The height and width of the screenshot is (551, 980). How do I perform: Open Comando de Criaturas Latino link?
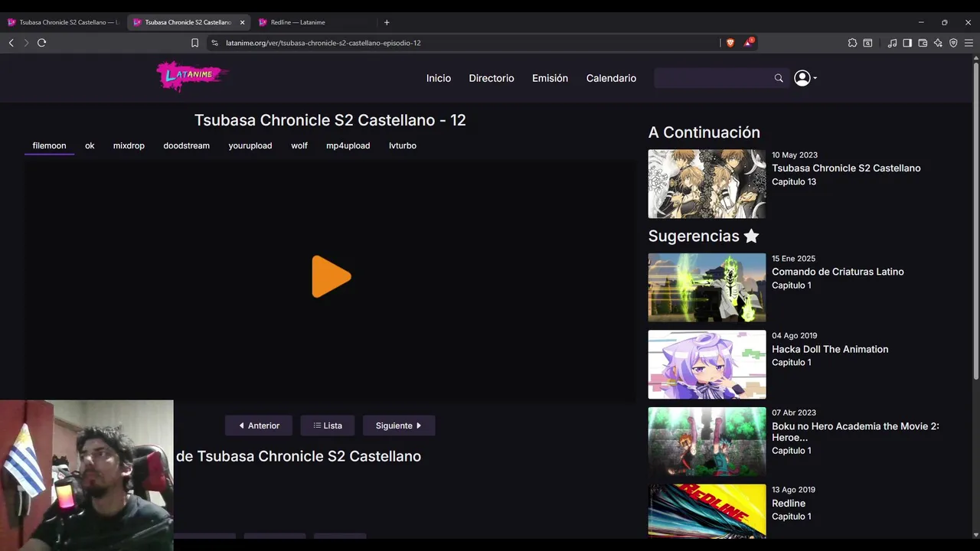point(838,272)
